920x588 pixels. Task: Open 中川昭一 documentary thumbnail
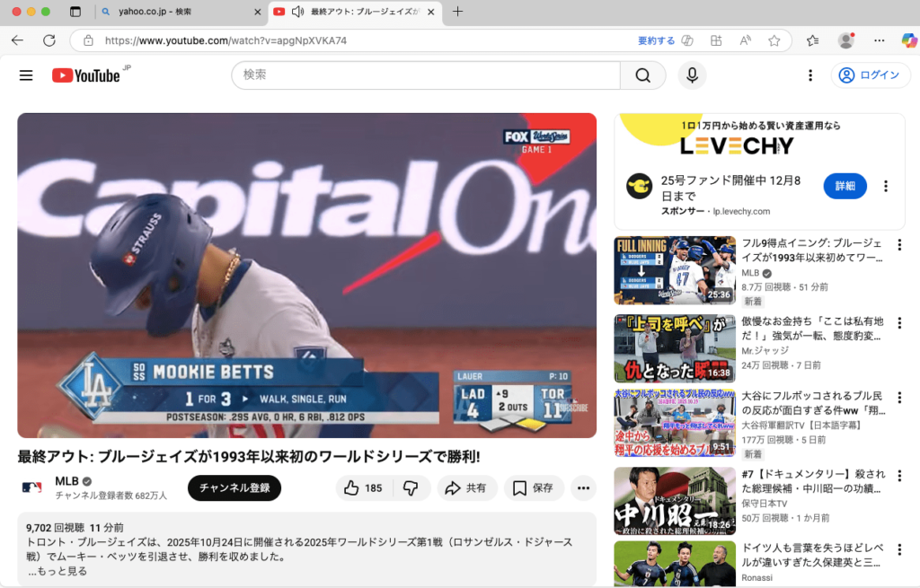(x=675, y=501)
